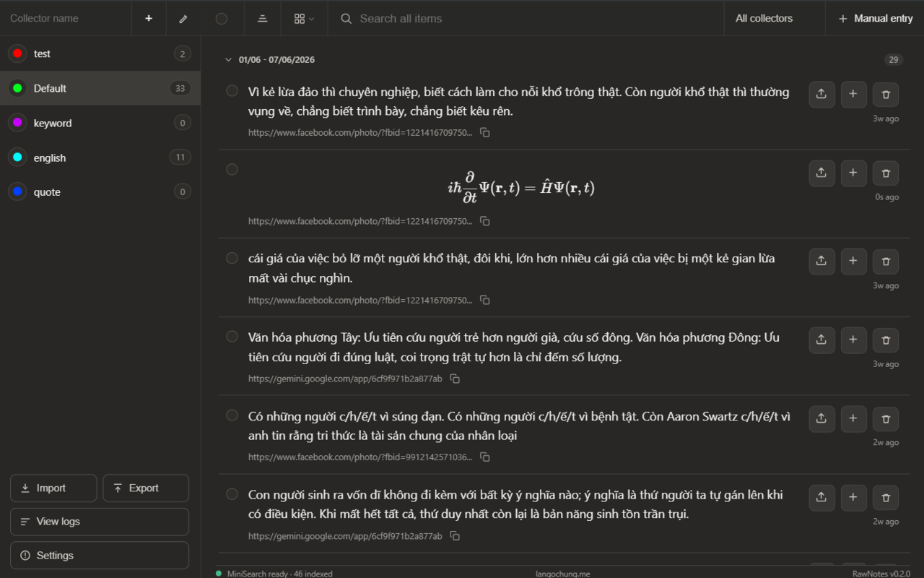This screenshot has width=924, height=578.
Task: Export the 'Văn hóa phương Tây' note
Action: pos(821,340)
